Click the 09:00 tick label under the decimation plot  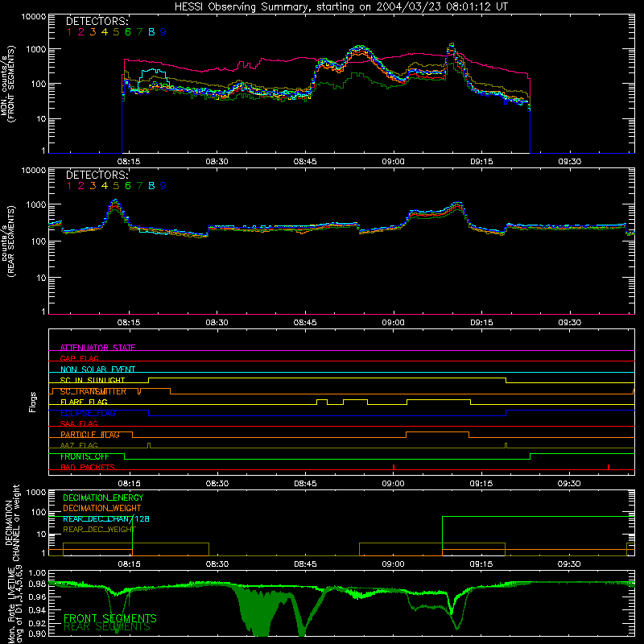tap(393, 564)
